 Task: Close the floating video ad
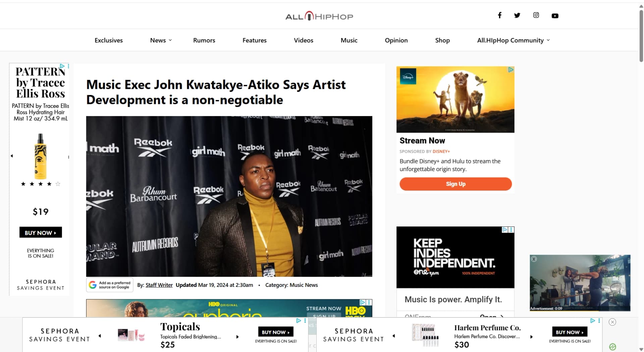(534, 259)
